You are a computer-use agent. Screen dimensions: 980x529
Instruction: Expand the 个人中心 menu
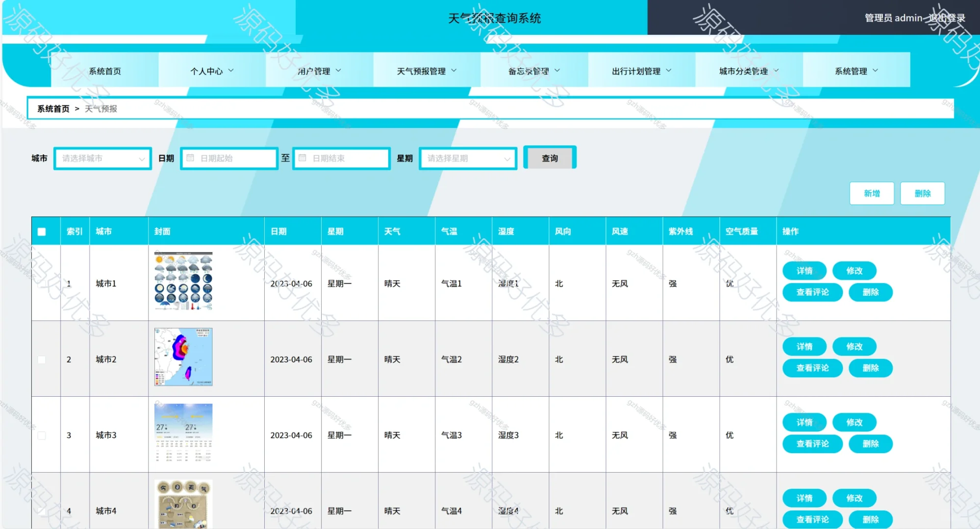click(211, 71)
